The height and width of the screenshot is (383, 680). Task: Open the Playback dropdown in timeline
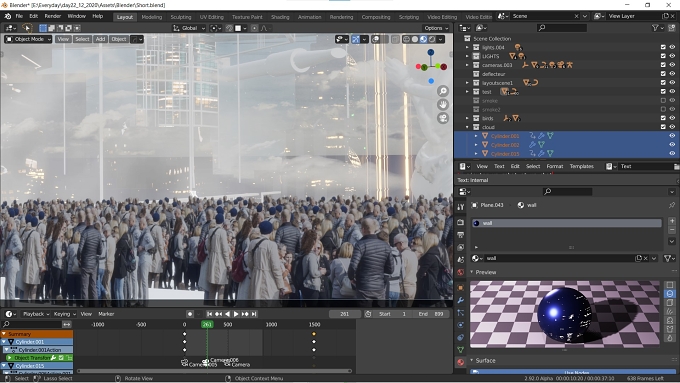tap(36, 314)
